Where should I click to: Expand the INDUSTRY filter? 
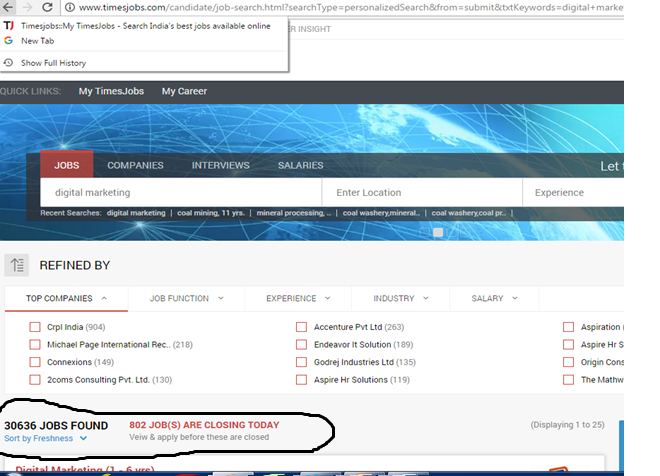tap(401, 298)
